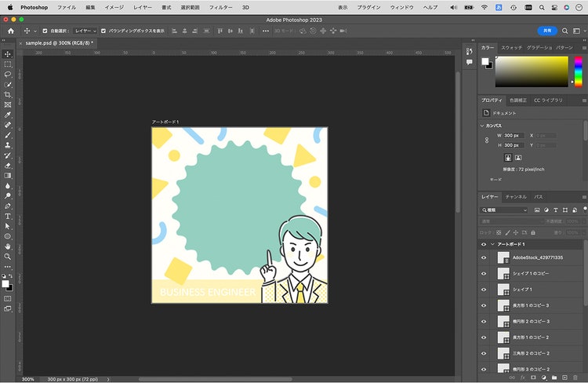
Task: Open the Layers panel flyout menu
Action: pyautogui.click(x=584, y=197)
